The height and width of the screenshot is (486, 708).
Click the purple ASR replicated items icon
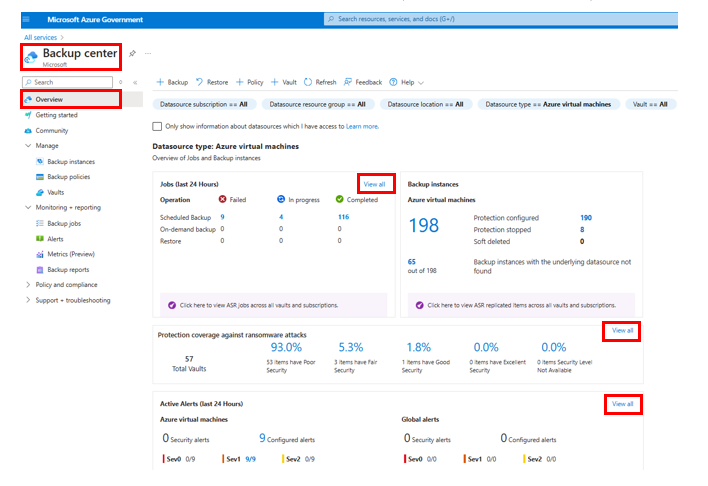[419, 305]
